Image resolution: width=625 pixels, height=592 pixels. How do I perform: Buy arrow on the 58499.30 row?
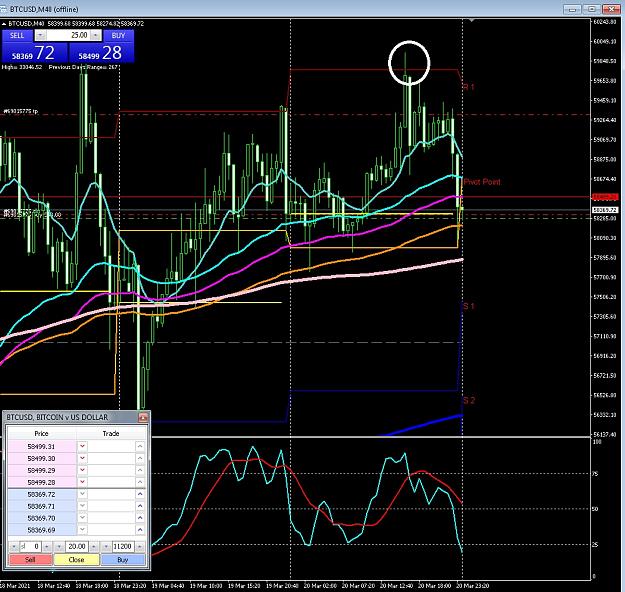click(x=140, y=458)
